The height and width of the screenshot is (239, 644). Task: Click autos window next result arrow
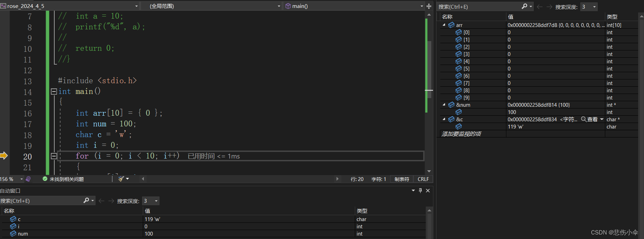pos(111,201)
